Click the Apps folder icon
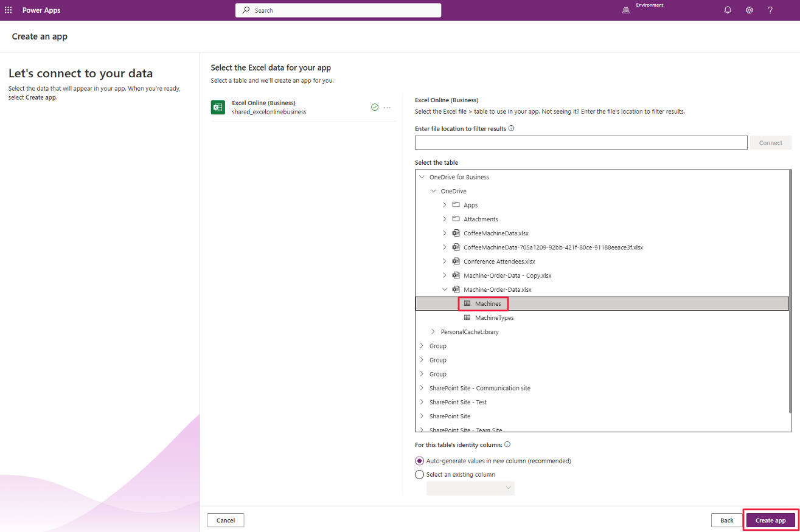The image size is (800, 532). [456, 205]
